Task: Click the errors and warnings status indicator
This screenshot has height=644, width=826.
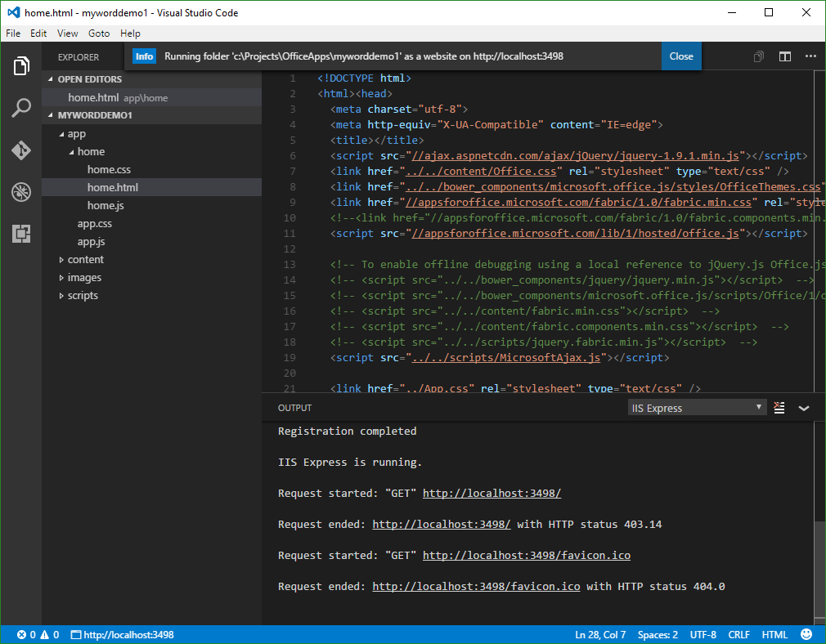Action: 38,634
